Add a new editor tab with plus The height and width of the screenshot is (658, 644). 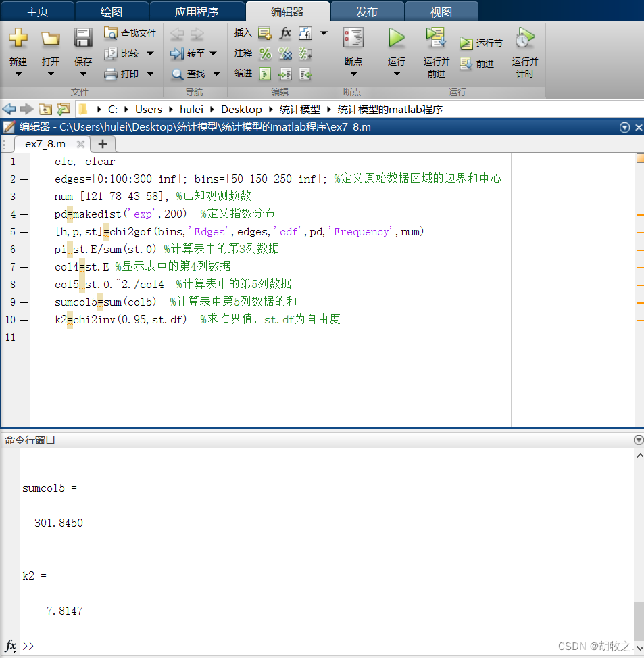click(x=103, y=144)
